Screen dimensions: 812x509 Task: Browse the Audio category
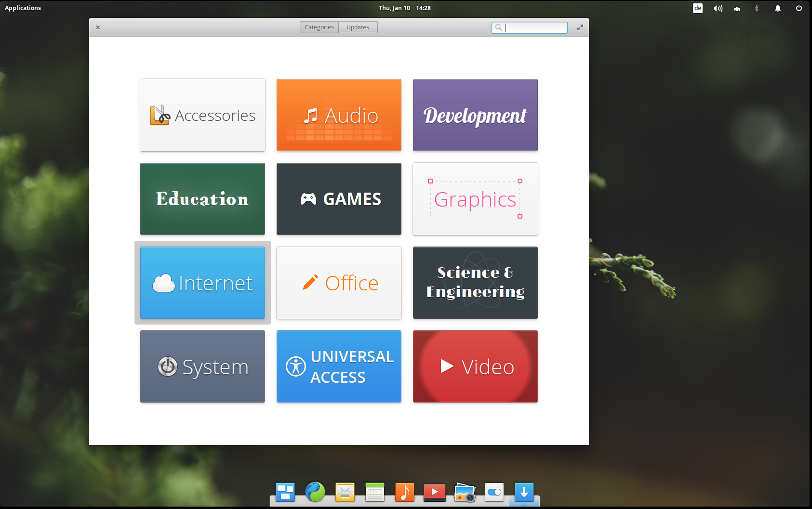(339, 115)
